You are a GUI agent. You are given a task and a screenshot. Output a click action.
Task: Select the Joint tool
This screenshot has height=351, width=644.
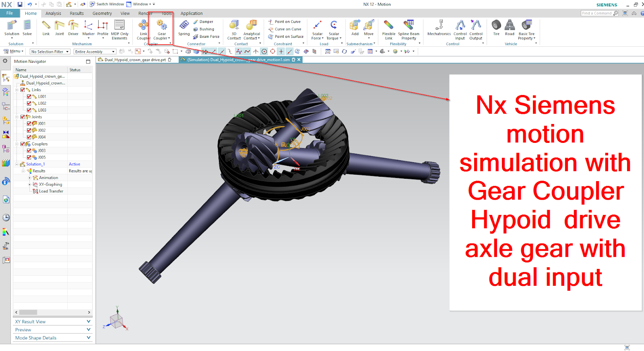(x=60, y=28)
